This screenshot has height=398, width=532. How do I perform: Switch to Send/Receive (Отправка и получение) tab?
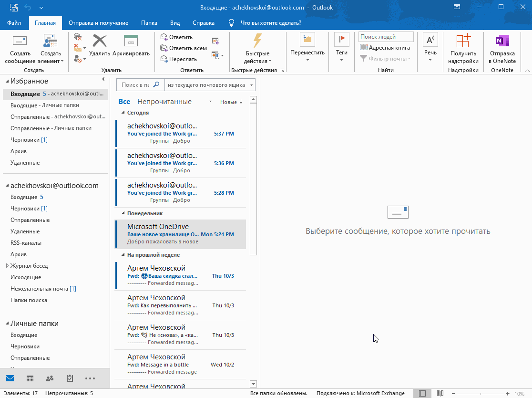(98, 23)
